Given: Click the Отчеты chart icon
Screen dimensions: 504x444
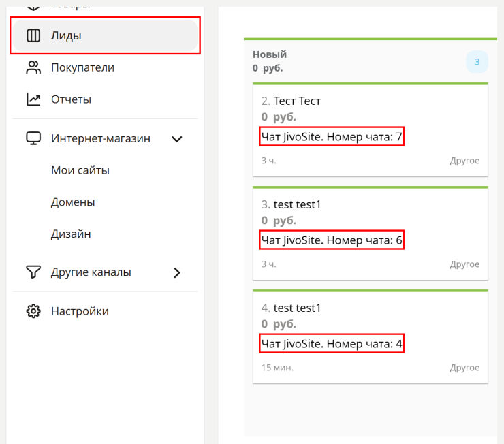Looking at the screenshot, I should pyautogui.click(x=33, y=99).
